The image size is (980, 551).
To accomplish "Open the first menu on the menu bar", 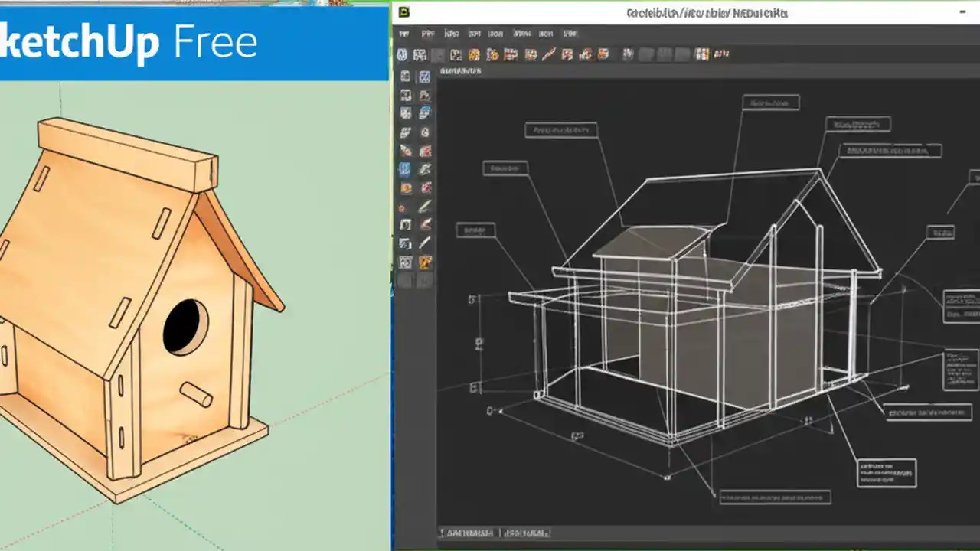I will (403, 33).
